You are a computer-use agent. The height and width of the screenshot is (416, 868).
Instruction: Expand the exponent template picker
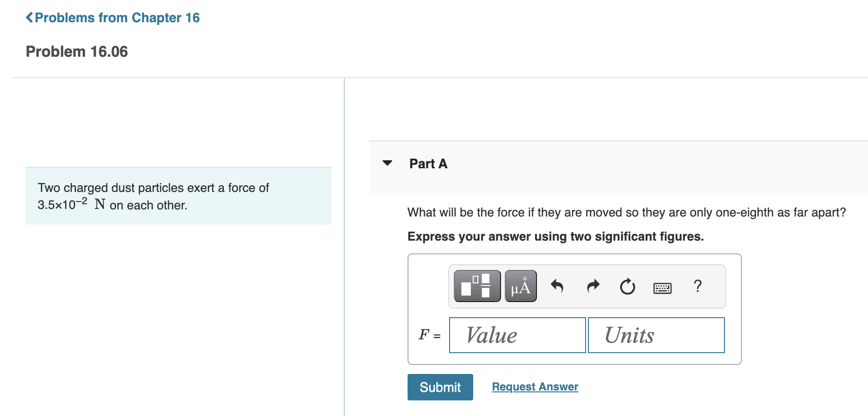pyautogui.click(x=477, y=286)
